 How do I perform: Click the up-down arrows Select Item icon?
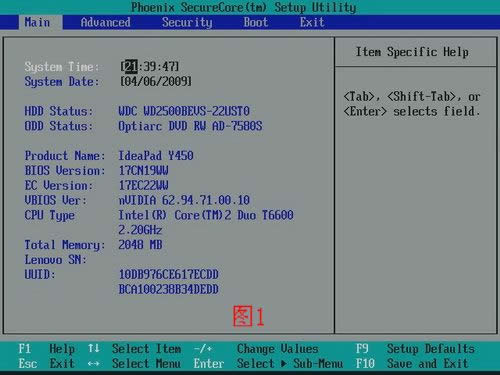click(x=94, y=349)
